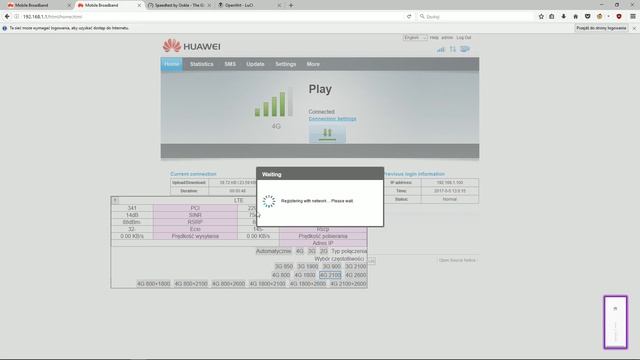Go to browser home page icon

click(x=576, y=16)
